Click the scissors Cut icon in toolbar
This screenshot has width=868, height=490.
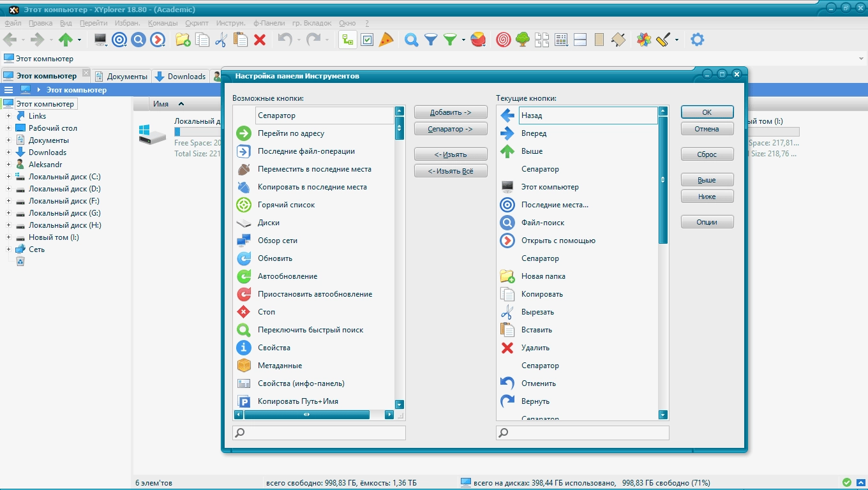[x=221, y=40]
